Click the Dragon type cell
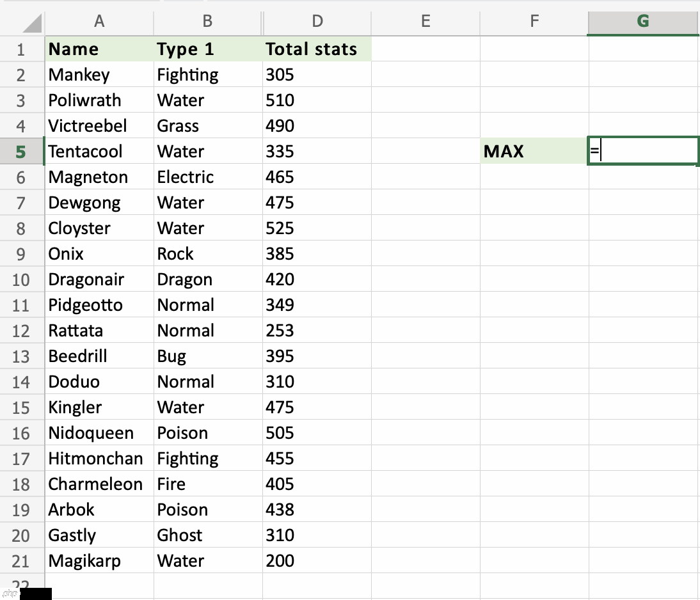Image resolution: width=700 pixels, height=600 pixels. point(208,280)
